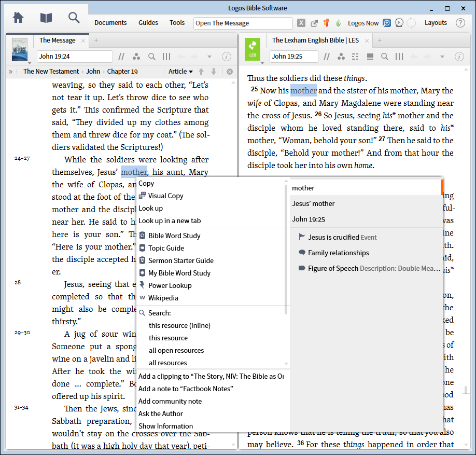Open the Help icon
476x455 pixels.
pos(460,23)
